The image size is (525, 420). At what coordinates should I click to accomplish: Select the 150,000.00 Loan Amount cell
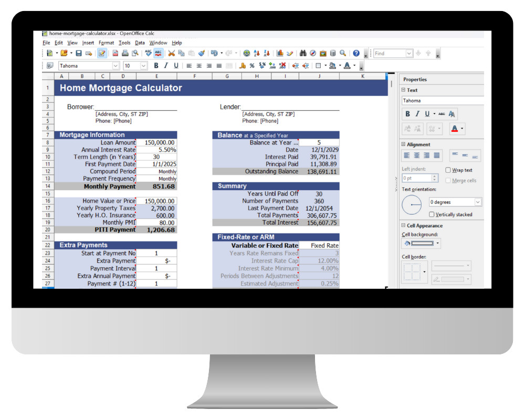(157, 142)
